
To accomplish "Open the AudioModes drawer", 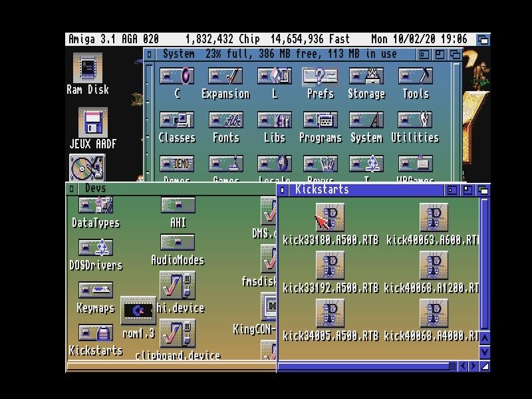I will coord(178,242).
